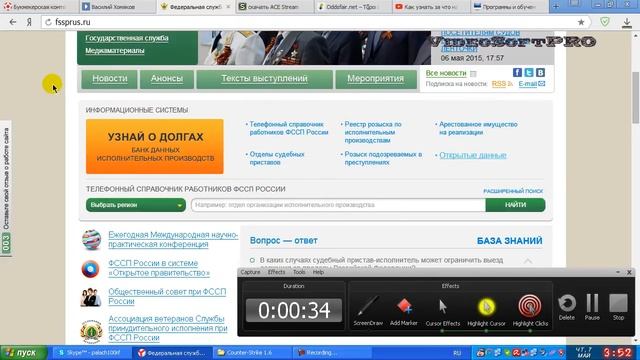Open the Effects menu in recorder
The image size is (640, 360).
point(276,272)
